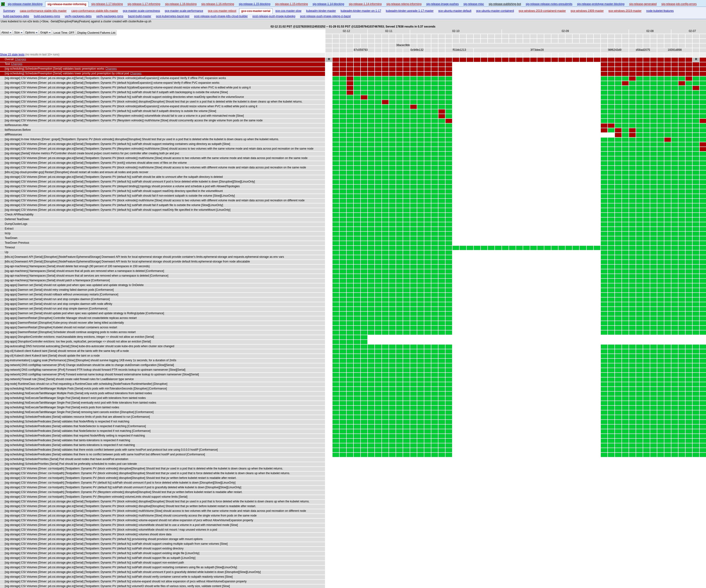This screenshot has height=588, width=706.
Task: Open gce-windows-2019-containerd-master tab
Action: pos(542,11)
